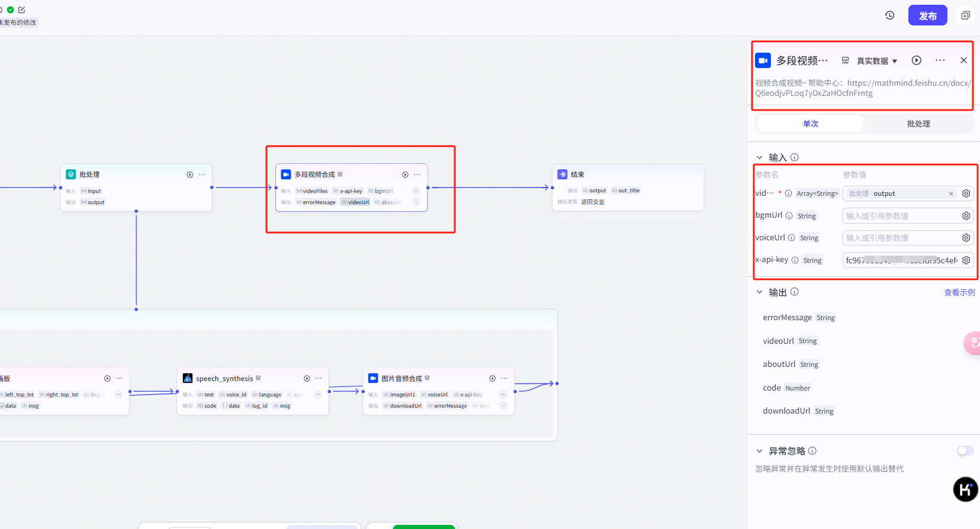Run the 多段视频合成 node from side panel

916,60
